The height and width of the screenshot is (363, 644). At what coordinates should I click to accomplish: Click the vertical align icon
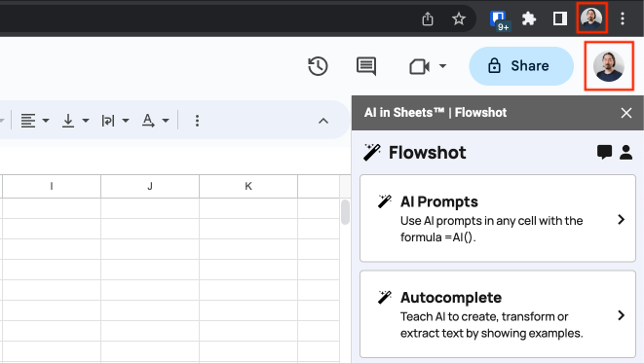(x=68, y=121)
